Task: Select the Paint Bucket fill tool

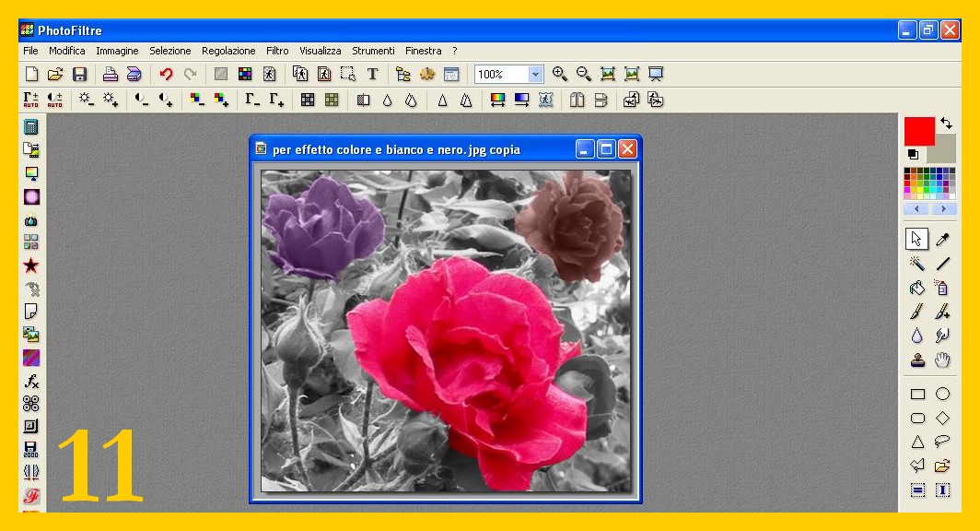Action: [917, 289]
